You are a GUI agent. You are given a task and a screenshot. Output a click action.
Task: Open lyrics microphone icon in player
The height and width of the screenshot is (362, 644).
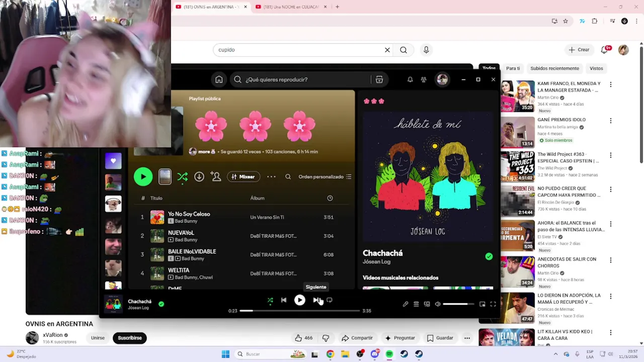tap(406, 304)
